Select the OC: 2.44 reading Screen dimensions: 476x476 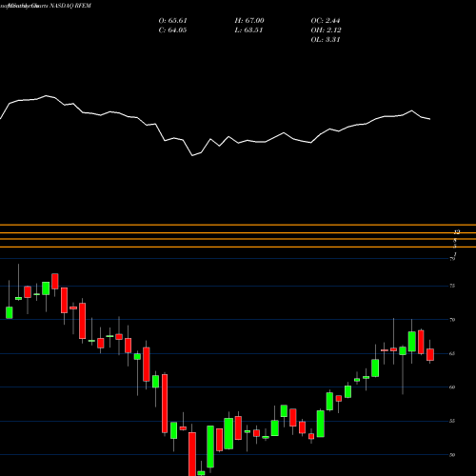(326, 21)
